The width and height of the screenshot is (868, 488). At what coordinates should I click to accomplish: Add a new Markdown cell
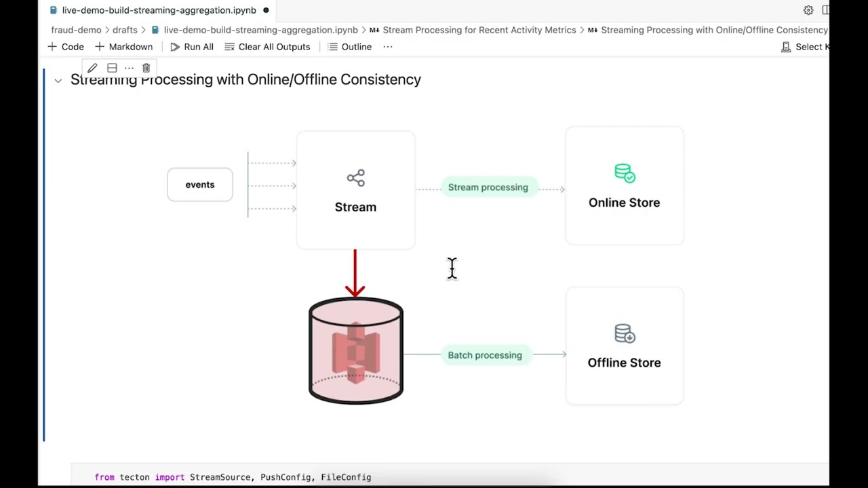pyautogui.click(x=123, y=47)
